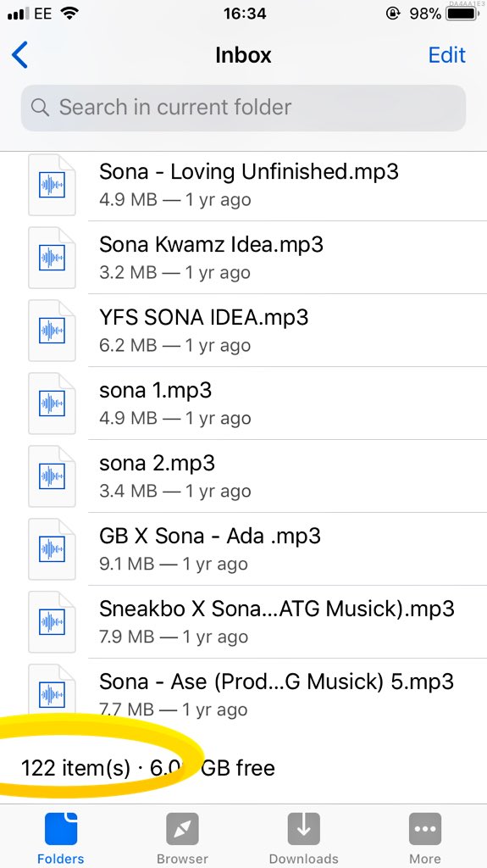
Task: Select file name YFS SONA IDEA.mp3
Action: (x=203, y=318)
